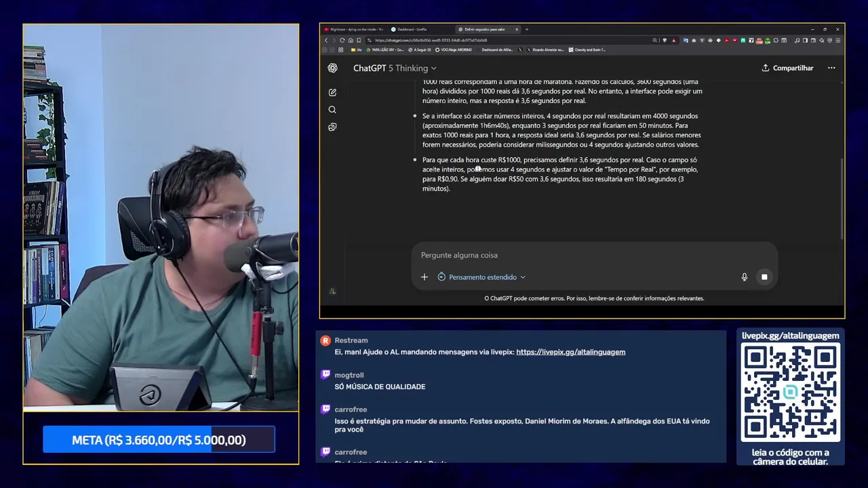Screen dimensions: 868x488
Task: Open the Pensamento estendido dropdown
Action: point(481,277)
